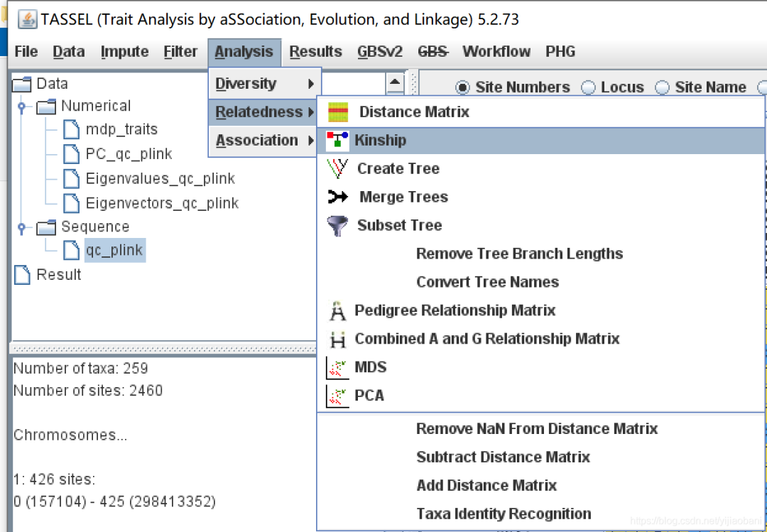767x532 pixels.
Task: Open the GBSv2 menu
Action: [x=380, y=51]
